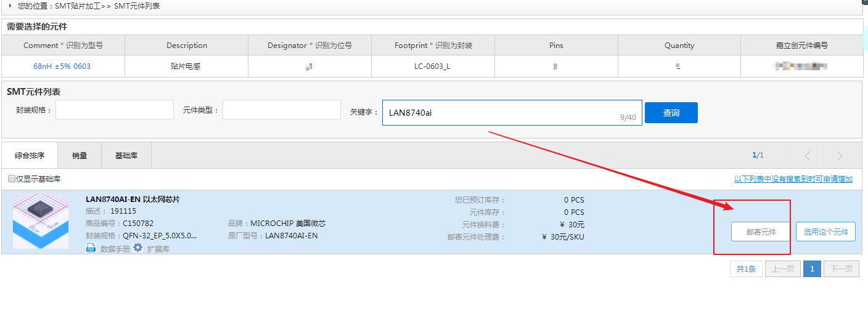Click the left chevron page arrow
868x311 pixels.
click(x=808, y=156)
